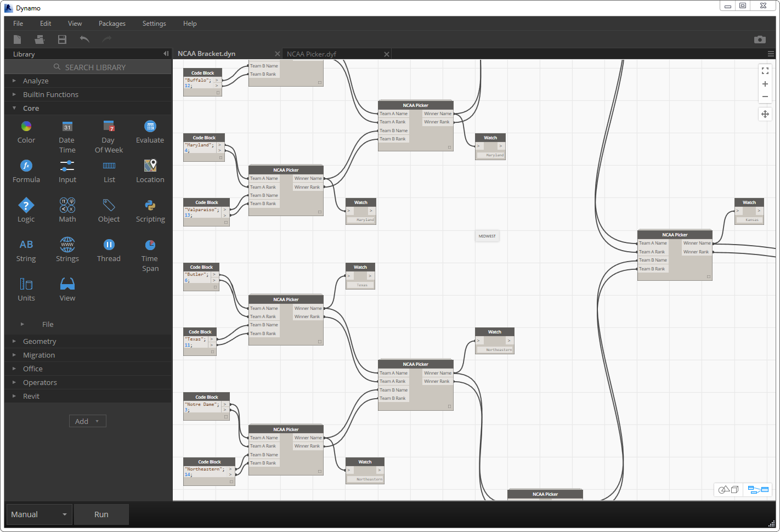Open the Thread category icon
Screen dimensions: 780x532
109,245
